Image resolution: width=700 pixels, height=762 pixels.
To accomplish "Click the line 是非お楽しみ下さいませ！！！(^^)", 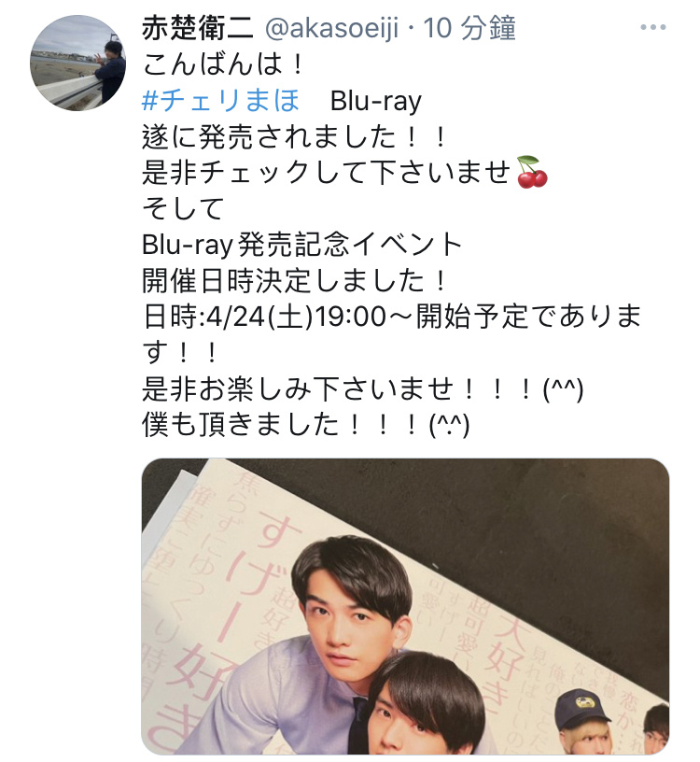I will tap(362, 389).
